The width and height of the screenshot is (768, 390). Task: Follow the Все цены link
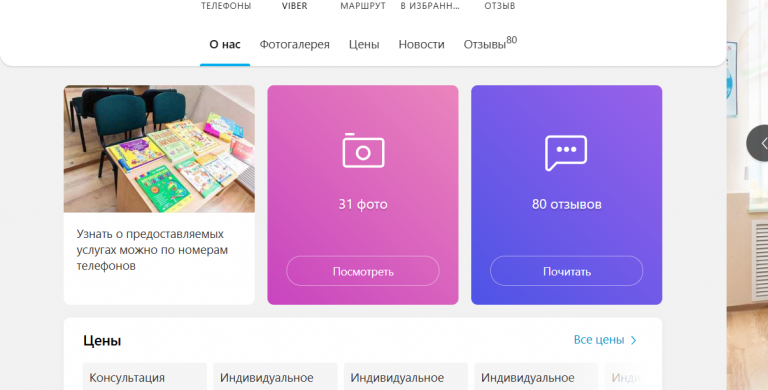599,340
